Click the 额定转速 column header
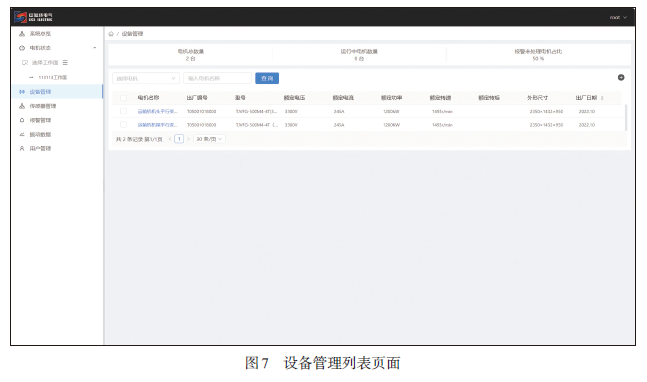Screen dimensions: 647x382 (x=440, y=98)
